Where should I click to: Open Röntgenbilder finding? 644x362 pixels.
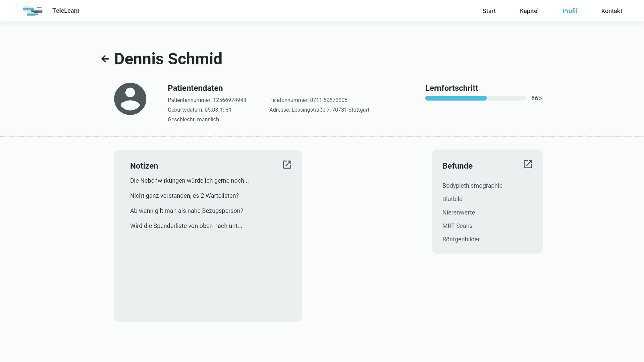461,239
